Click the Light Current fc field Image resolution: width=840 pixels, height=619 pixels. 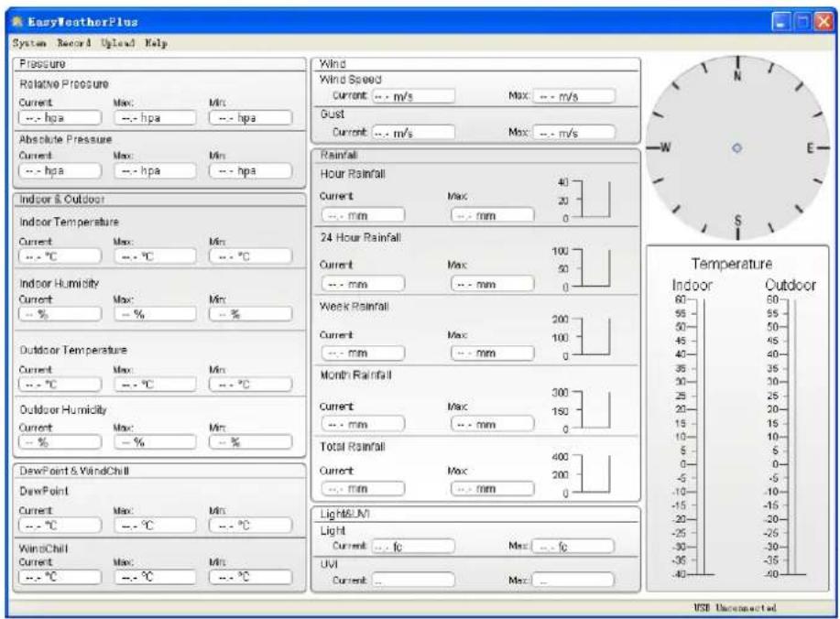pos(413,546)
